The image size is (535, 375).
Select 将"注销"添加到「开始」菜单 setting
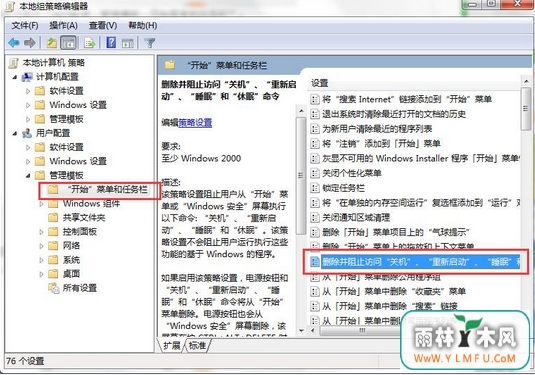(381, 143)
